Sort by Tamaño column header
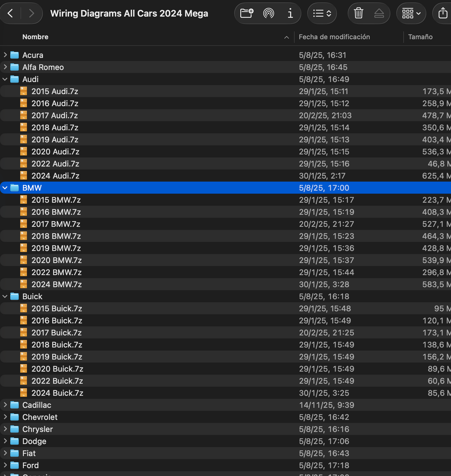Screen dimensions: 451x476 420,37
